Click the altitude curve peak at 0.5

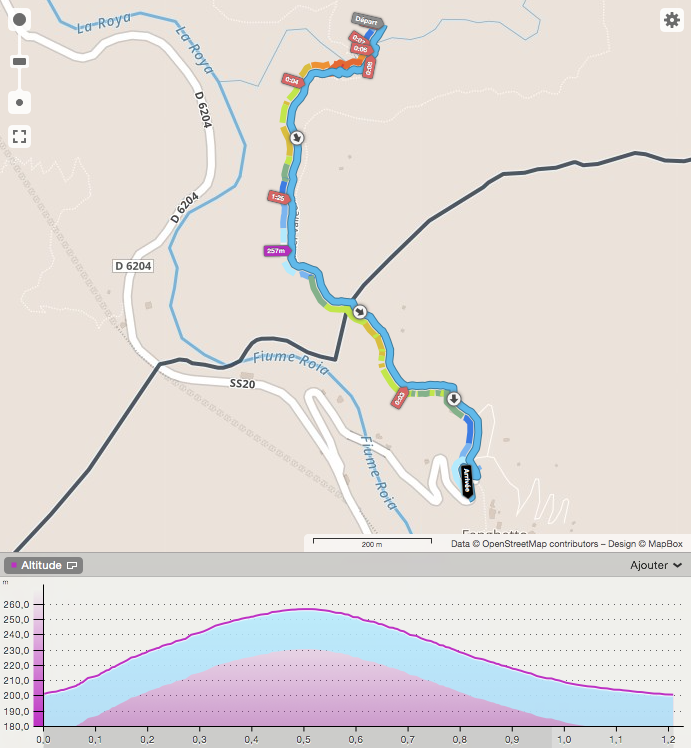304,609
